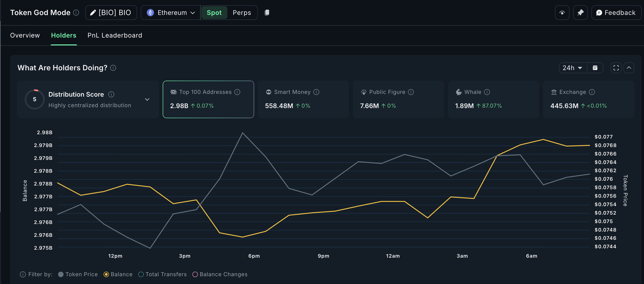Image resolution: width=644 pixels, height=284 pixels.
Task: Click the alerts radar icon top right
Action: point(562,13)
